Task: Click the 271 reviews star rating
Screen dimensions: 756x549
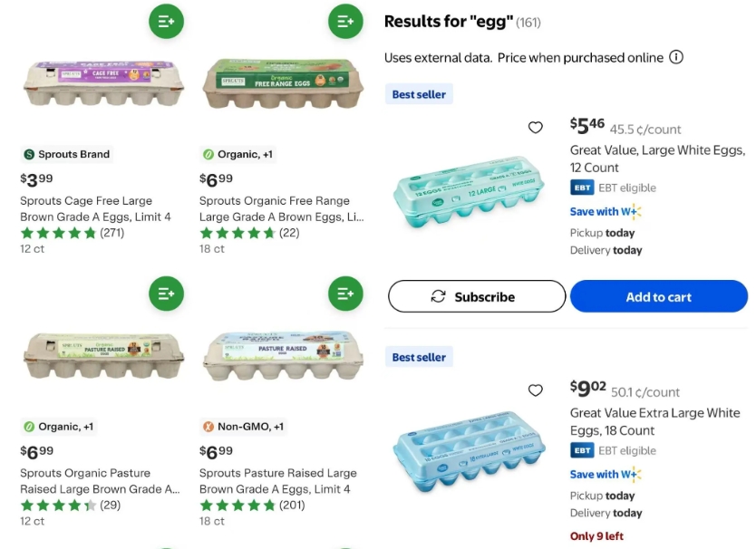Action: (x=73, y=233)
